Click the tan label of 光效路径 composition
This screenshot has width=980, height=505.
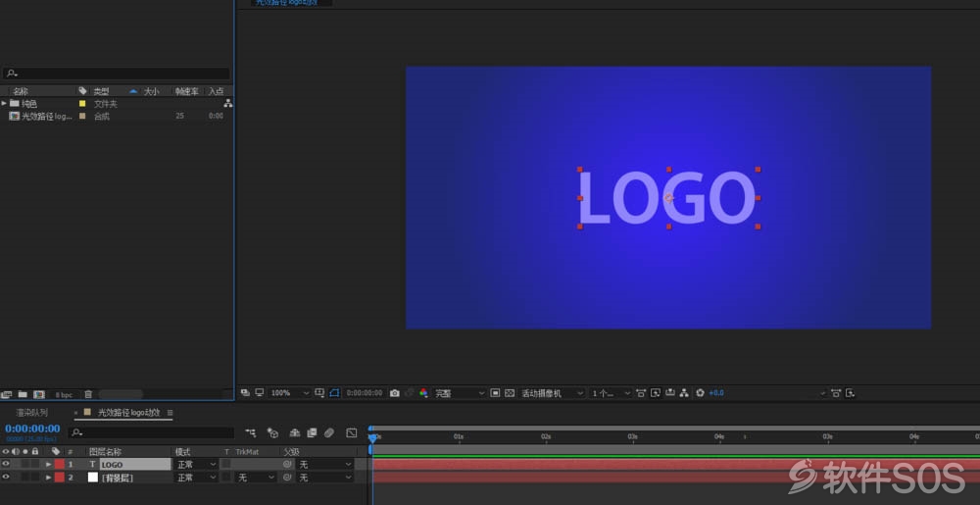click(x=82, y=117)
